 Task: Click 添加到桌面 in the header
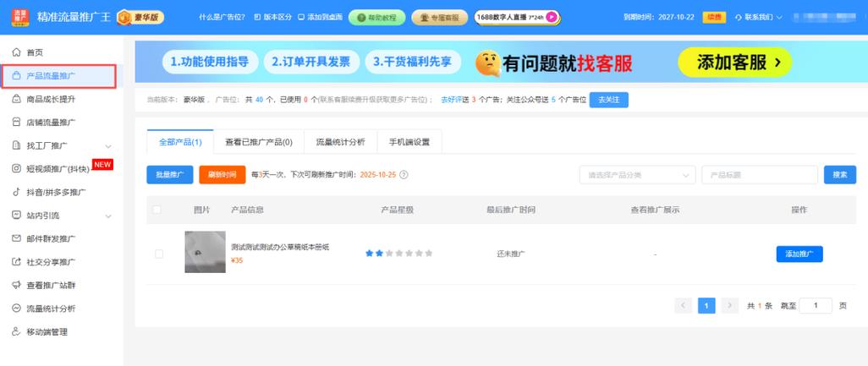(320, 17)
